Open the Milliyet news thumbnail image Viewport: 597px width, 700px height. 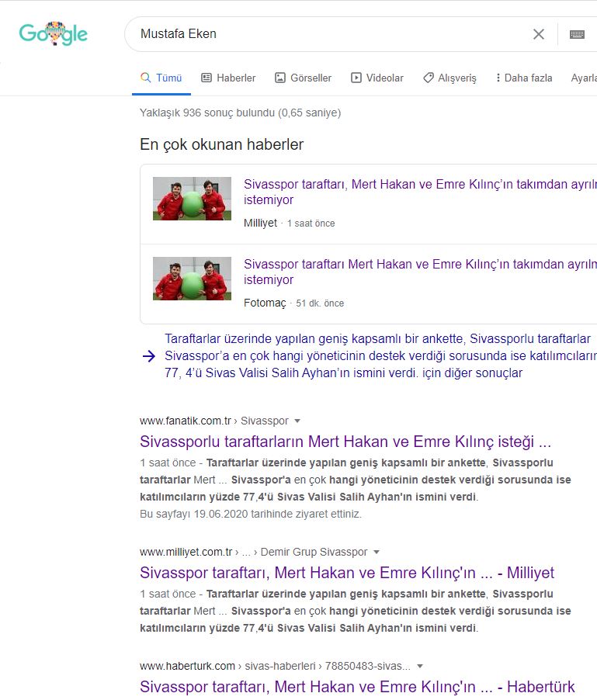pyautogui.click(x=192, y=199)
